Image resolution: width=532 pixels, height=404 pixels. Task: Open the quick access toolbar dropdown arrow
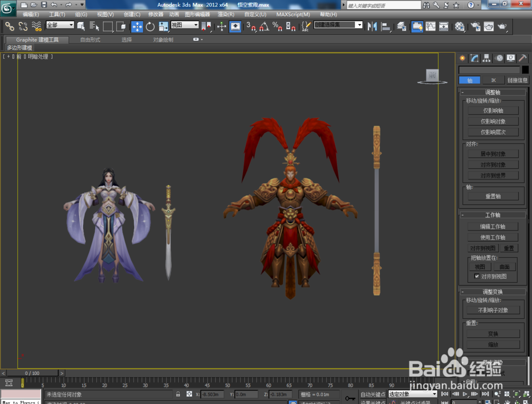[82, 4]
